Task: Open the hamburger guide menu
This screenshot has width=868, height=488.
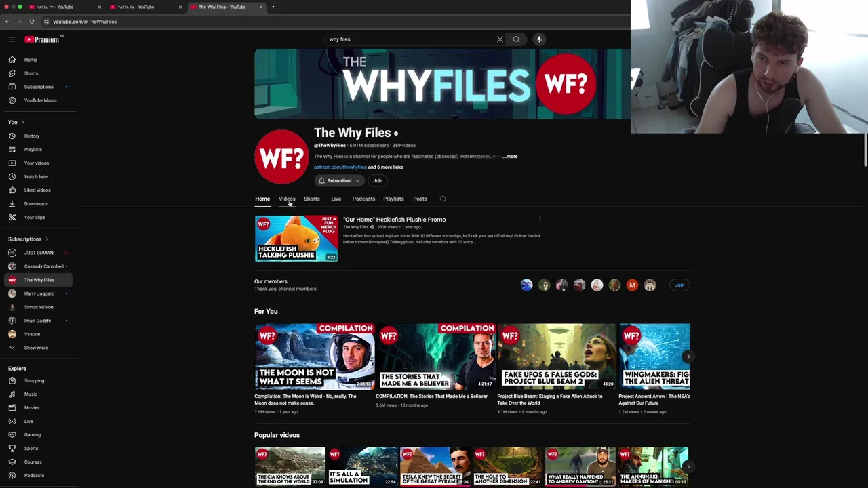Action: [12, 39]
